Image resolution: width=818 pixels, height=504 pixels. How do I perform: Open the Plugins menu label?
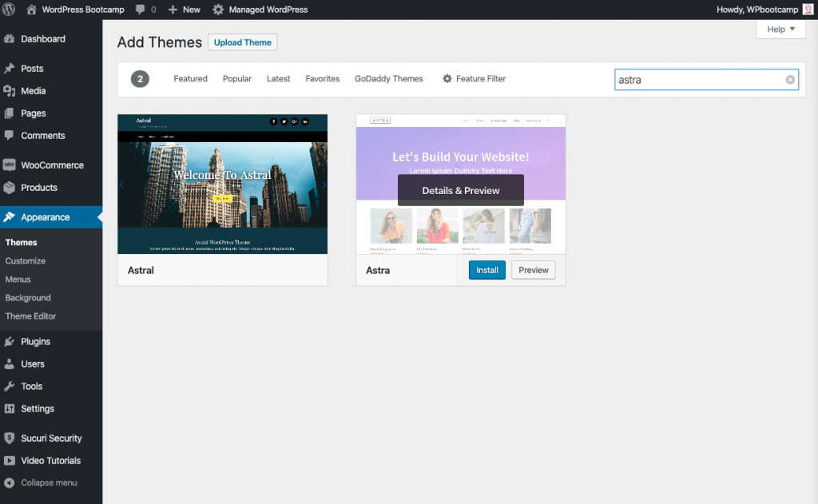tap(35, 342)
